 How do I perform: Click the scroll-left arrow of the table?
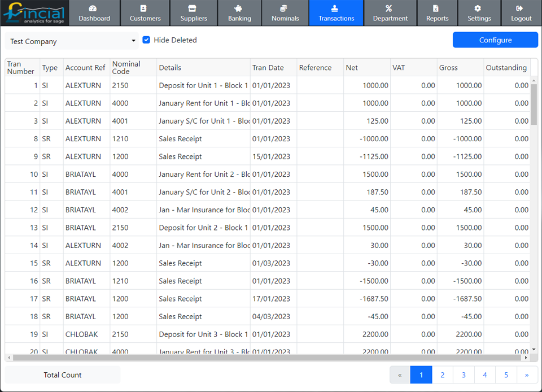(x=8, y=358)
